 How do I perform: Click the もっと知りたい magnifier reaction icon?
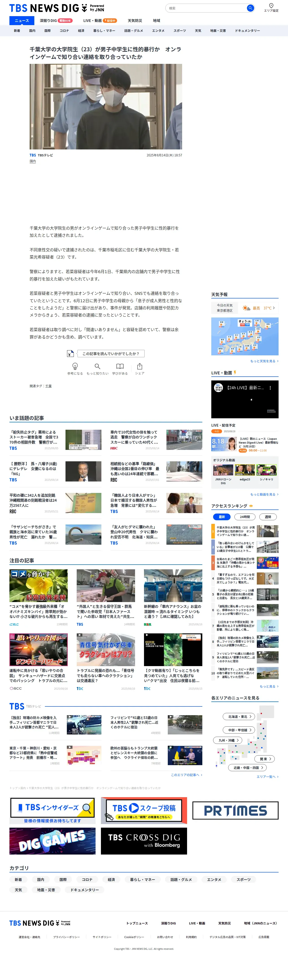(98, 366)
